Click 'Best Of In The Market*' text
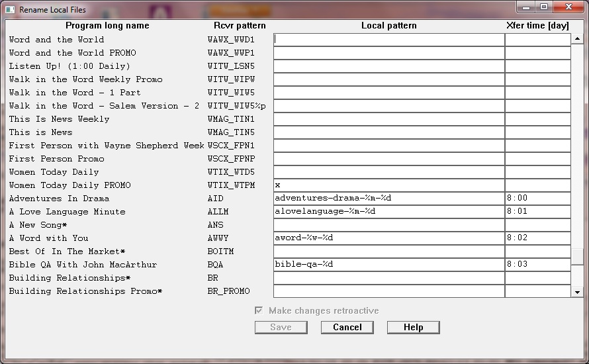The height and width of the screenshot is (364, 589). point(67,251)
